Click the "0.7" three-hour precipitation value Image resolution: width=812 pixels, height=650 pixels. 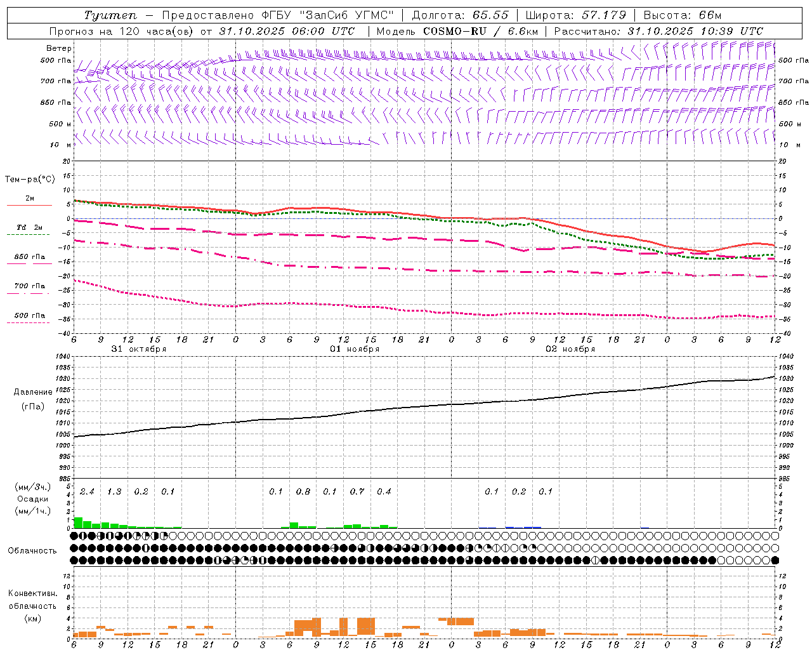click(x=357, y=492)
